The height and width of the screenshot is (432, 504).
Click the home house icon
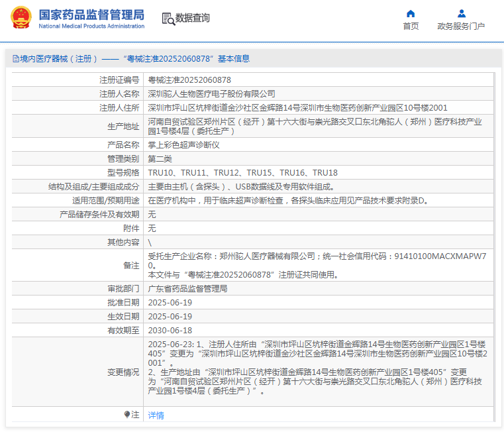pos(411,13)
